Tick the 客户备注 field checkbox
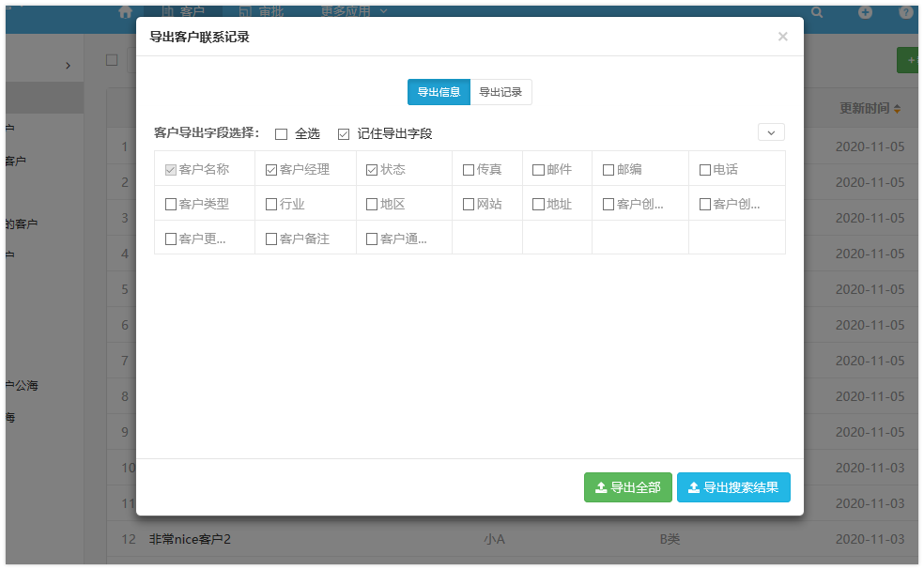 (x=271, y=239)
